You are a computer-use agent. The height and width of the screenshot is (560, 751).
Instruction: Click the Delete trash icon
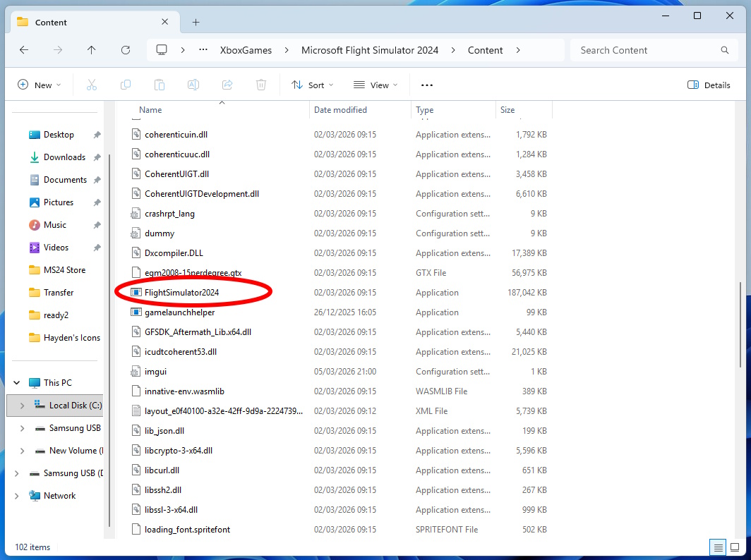[x=261, y=85]
